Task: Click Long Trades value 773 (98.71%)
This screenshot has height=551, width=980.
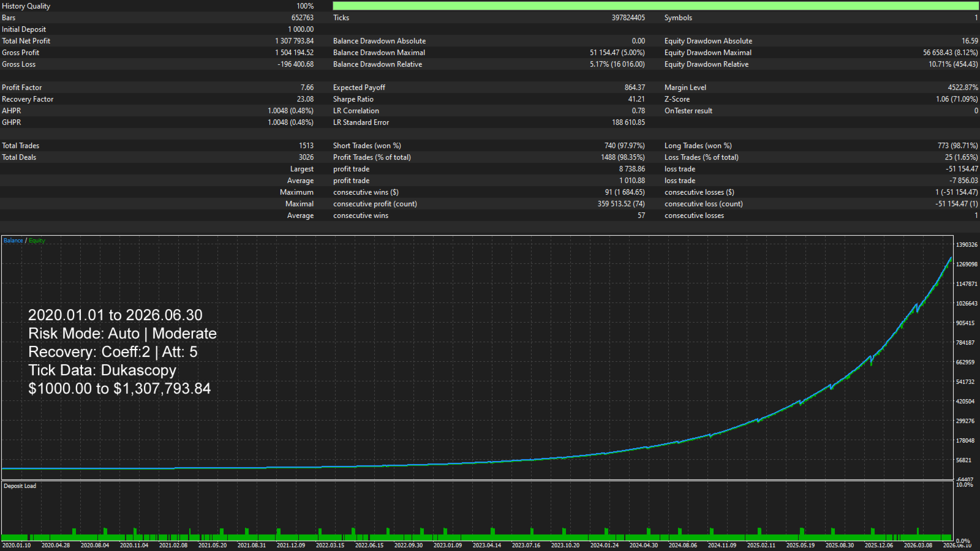Action: (x=957, y=146)
